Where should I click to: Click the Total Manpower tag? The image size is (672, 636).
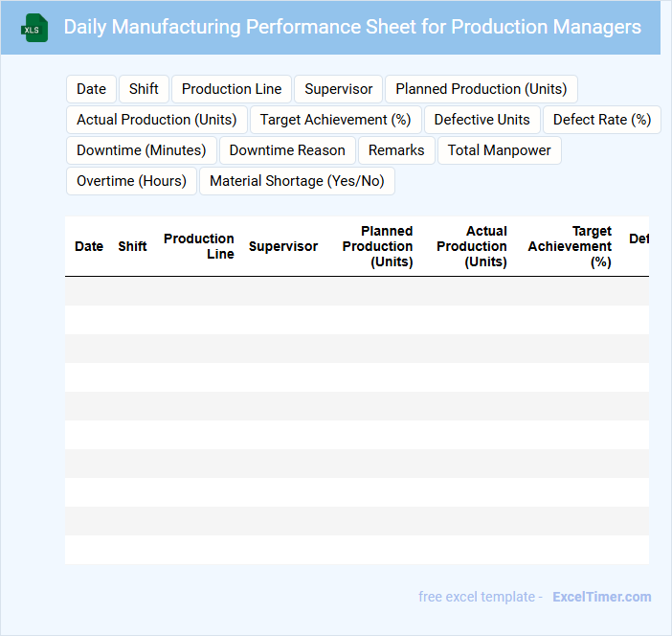499,150
